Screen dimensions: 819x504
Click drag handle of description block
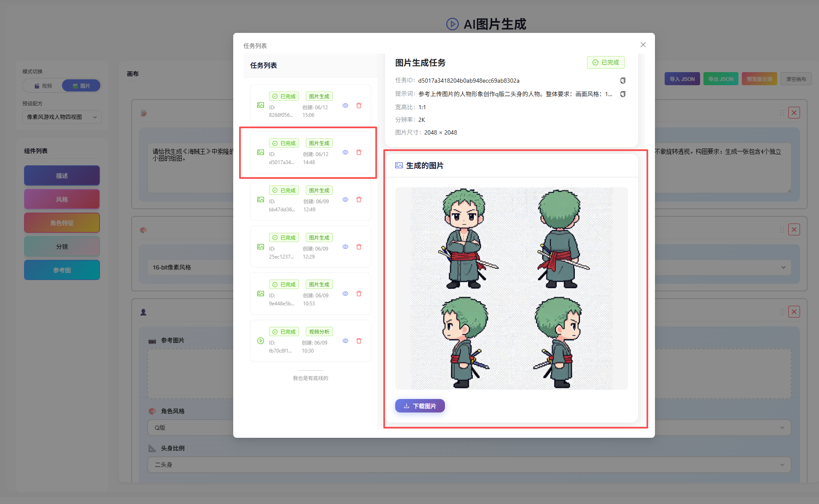click(x=782, y=113)
